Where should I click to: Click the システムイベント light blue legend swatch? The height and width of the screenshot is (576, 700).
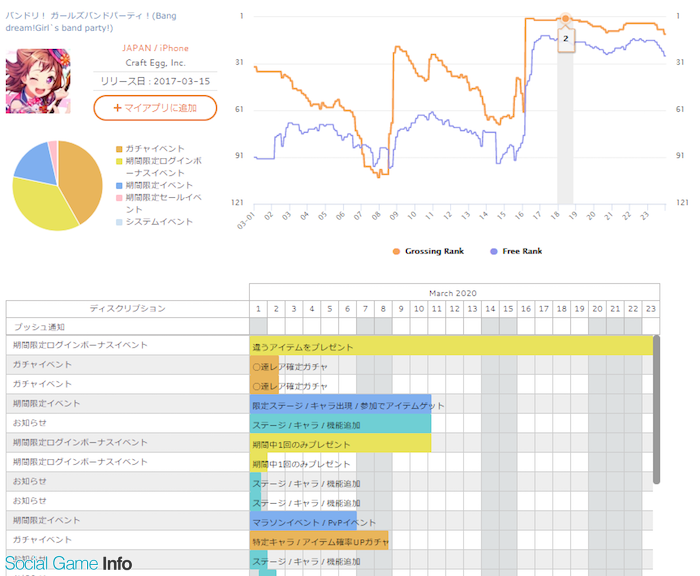[119, 222]
